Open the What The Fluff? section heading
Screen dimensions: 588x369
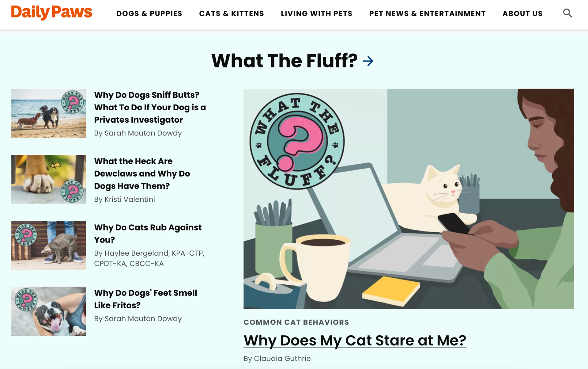coord(285,61)
